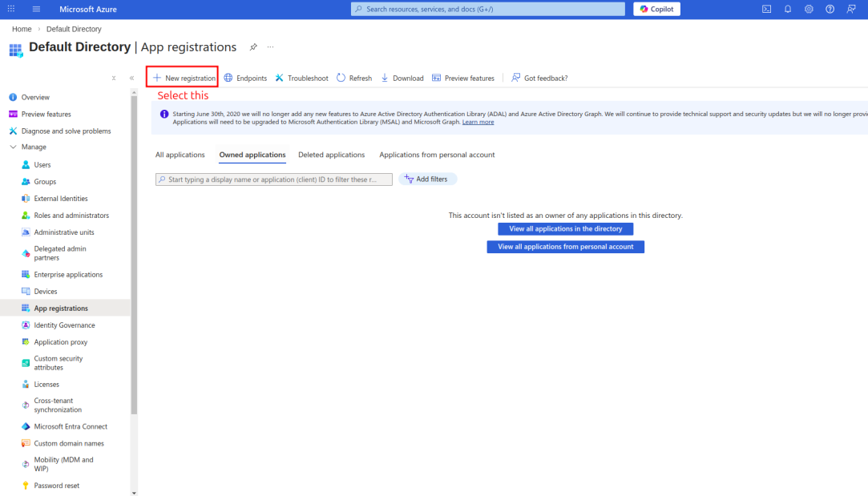Click the Endpoints globe icon

pyautogui.click(x=228, y=78)
